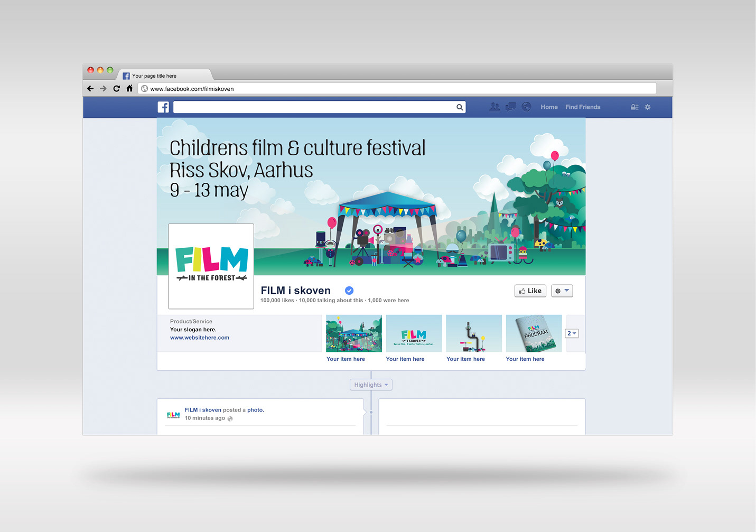The image size is (756, 532).
Task: Expand the Highlights dropdown
Action: pos(371,385)
